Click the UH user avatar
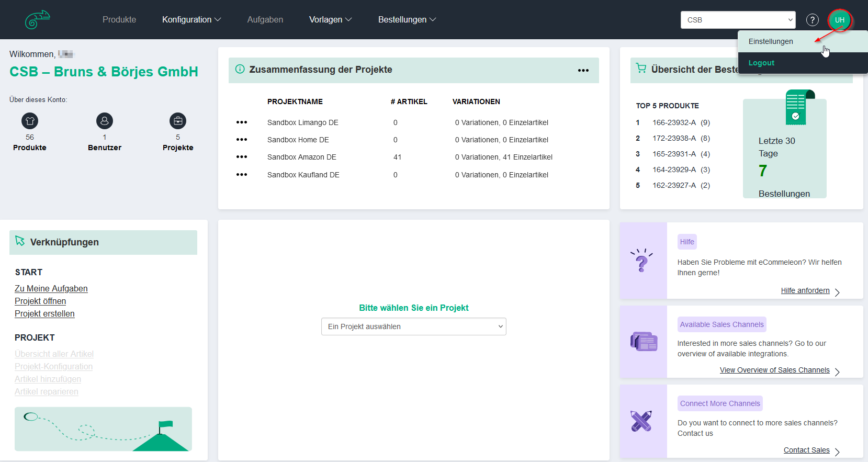The height and width of the screenshot is (462, 868). click(x=839, y=20)
